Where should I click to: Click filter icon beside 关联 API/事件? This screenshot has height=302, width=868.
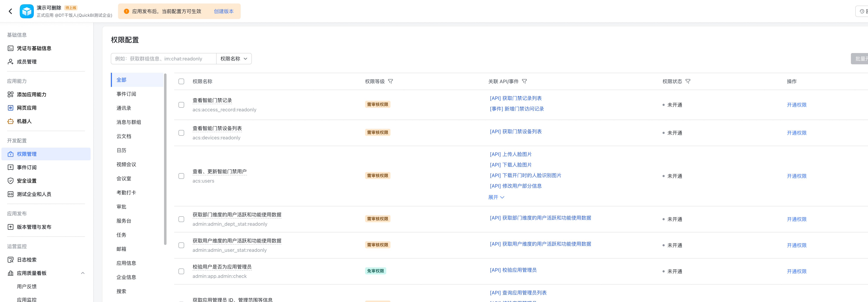coord(524,82)
